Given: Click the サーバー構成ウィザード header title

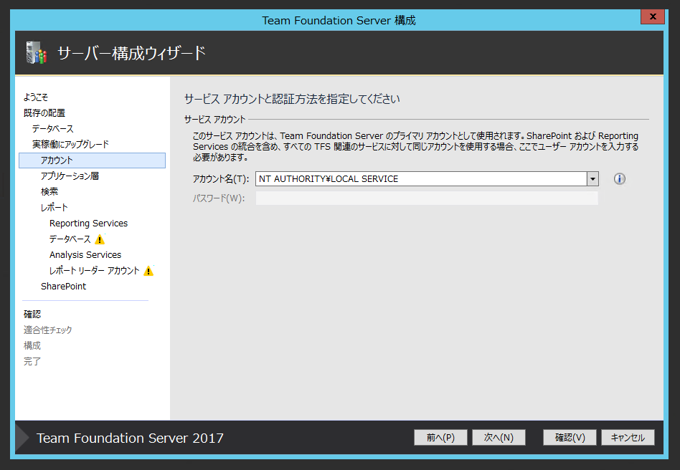Looking at the screenshot, I should 131,53.
